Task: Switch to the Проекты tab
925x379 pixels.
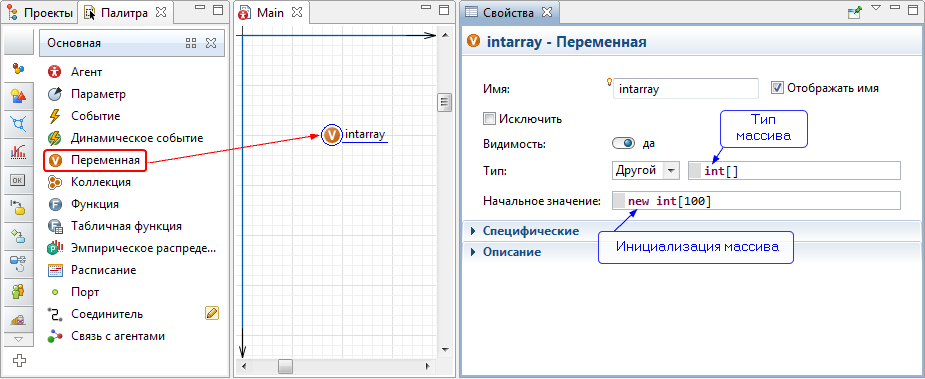Action: click(x=40, y=12)
